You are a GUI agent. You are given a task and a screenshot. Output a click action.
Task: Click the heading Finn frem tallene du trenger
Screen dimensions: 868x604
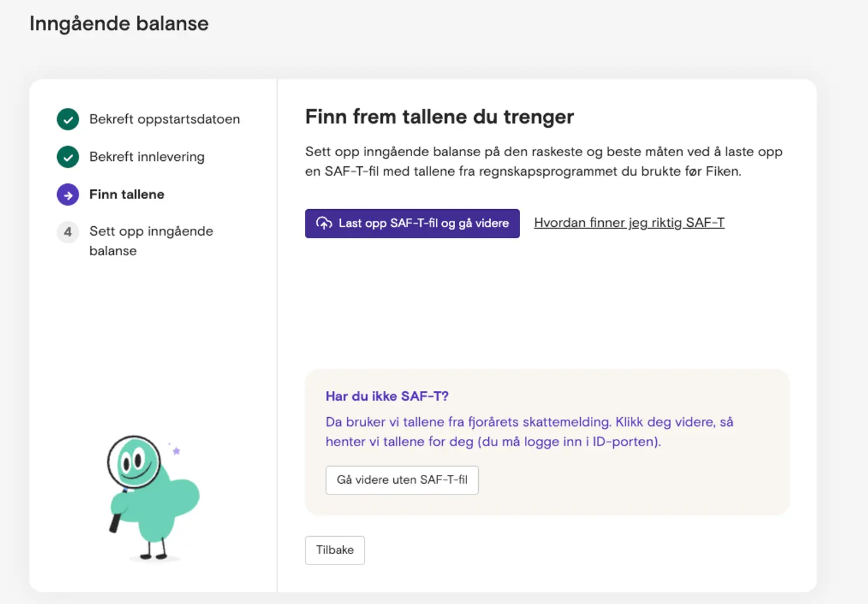(x=439, y=117)
